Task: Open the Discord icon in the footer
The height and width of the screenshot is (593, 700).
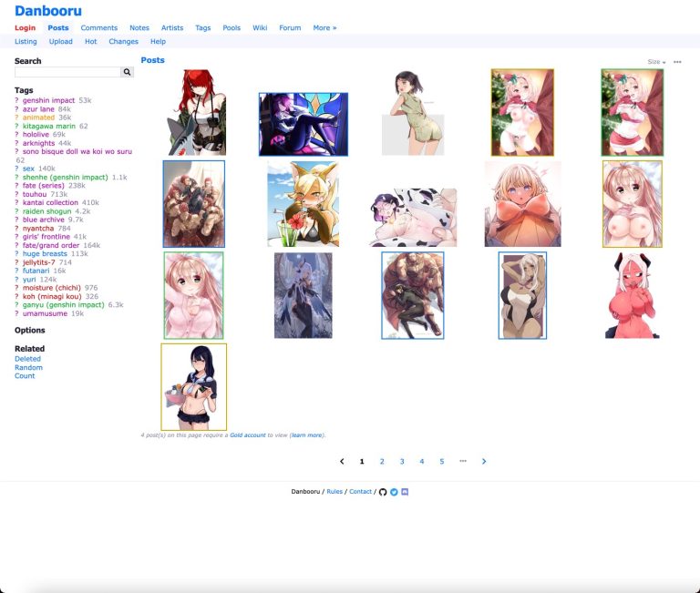Action: 405,492
